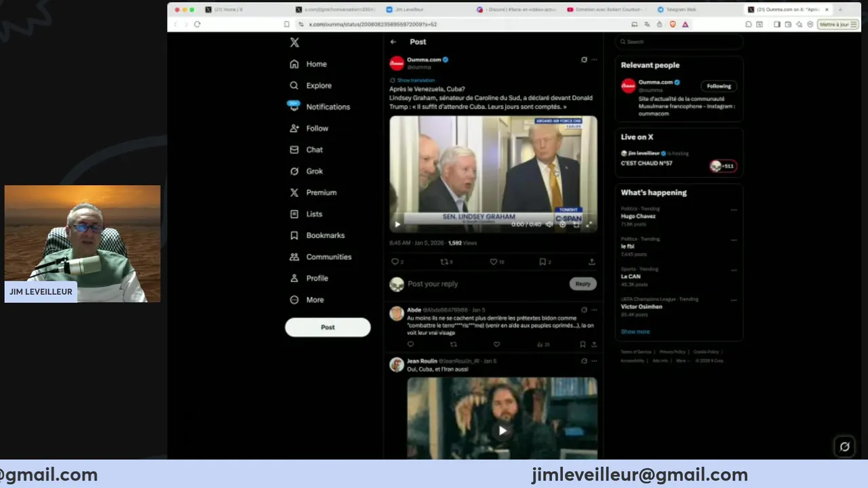868x488 pixels.
Task: Enter fullscreen on the Graham video
Action: tap(589, 224)
